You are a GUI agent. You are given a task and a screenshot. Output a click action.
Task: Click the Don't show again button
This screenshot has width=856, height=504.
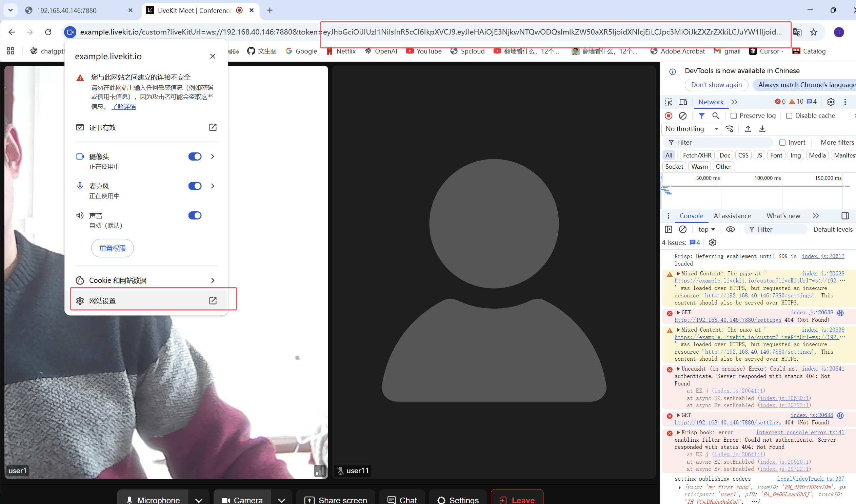(x=716, y=85)
